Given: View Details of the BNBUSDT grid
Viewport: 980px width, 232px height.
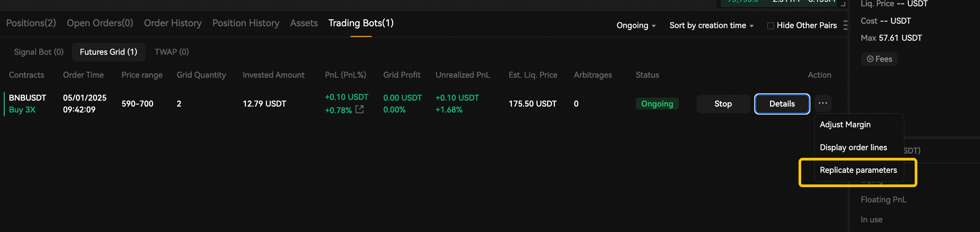Looking at the screenshot, I should (782, 104).
